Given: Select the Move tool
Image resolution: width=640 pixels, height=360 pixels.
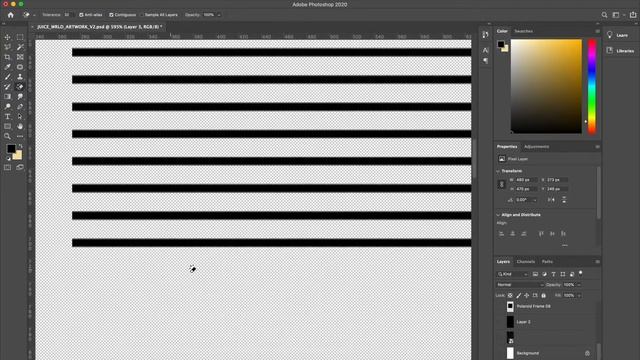Looking at the screenshot, I should [x=7, y=37].
